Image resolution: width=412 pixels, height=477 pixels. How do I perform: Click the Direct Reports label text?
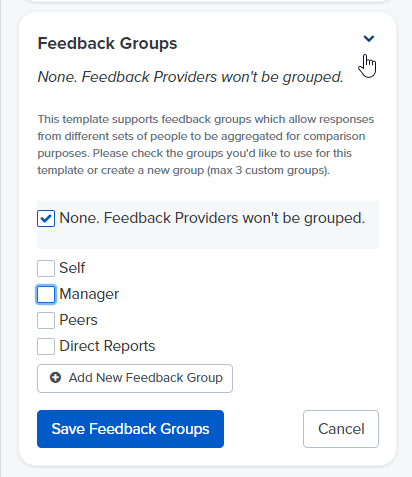(107, 346)
